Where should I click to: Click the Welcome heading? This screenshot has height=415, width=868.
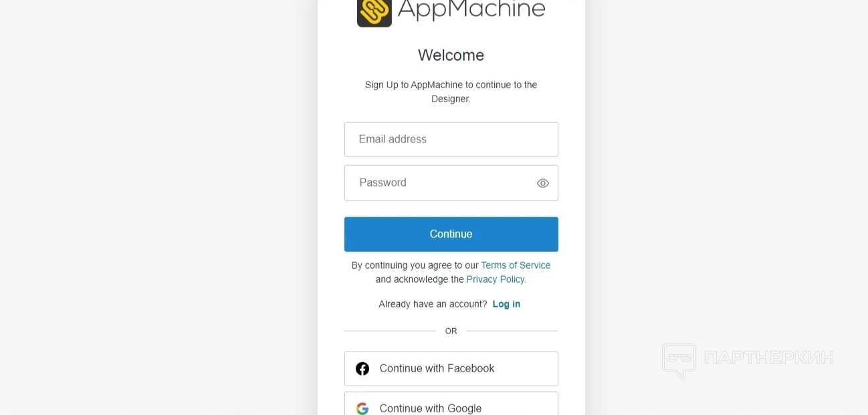[x=451, y=55]
